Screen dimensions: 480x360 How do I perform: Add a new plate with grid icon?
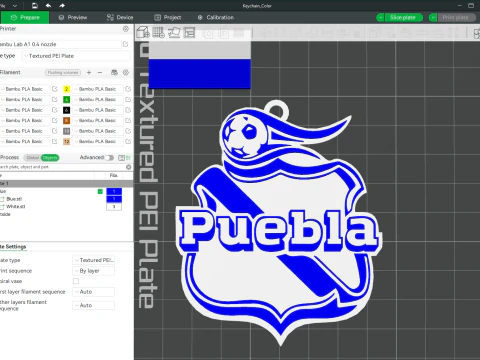[x=158, y=32]
